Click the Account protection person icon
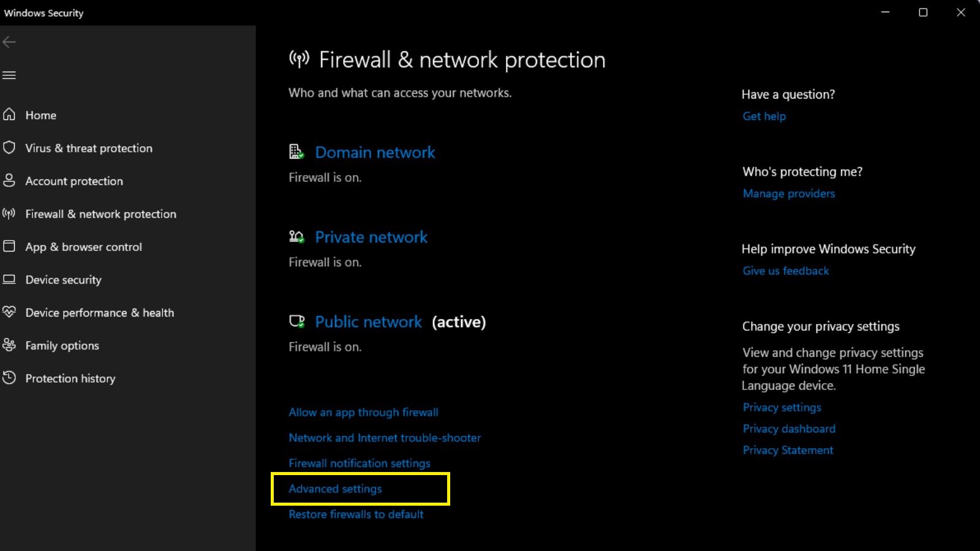This screenshot has height=551, width=980. tap(9, 181)
